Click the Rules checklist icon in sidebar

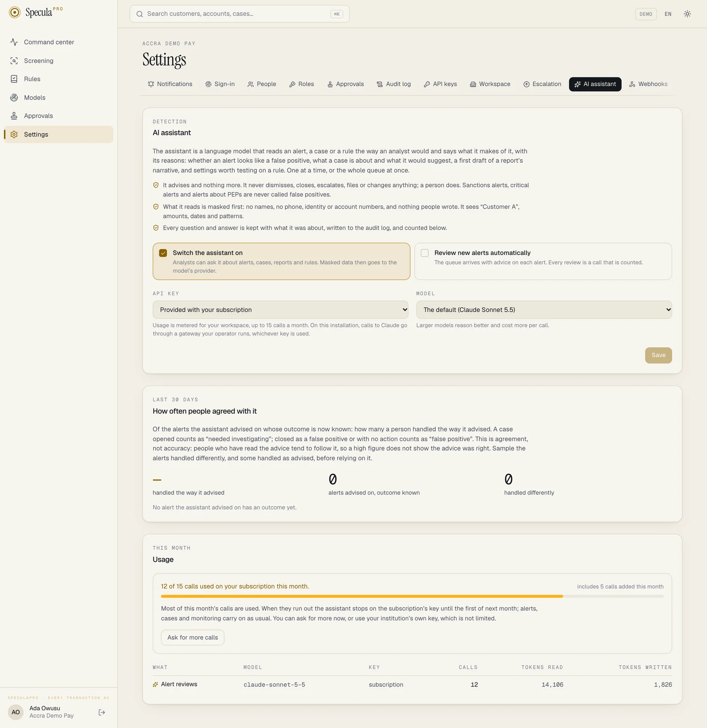14,79
